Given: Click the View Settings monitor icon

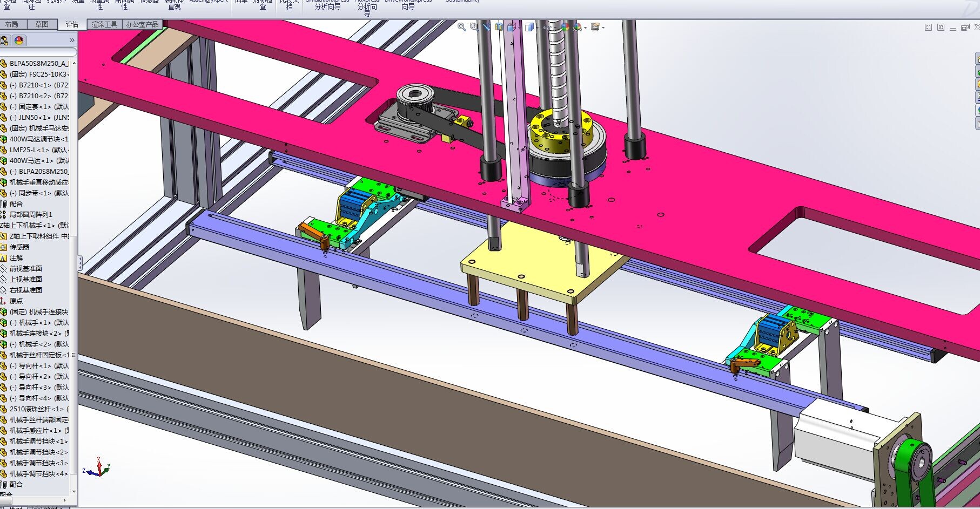Looking at the screenshot, I should tap(595, 27).
